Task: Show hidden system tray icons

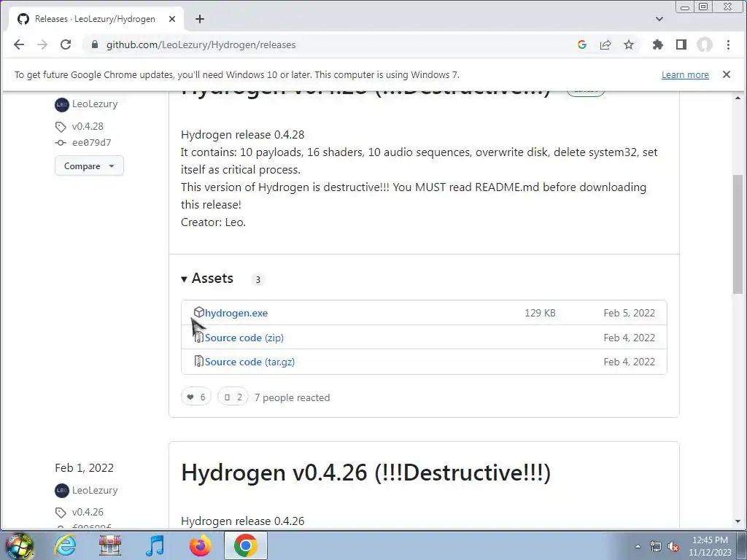Action: click(638, 547)
